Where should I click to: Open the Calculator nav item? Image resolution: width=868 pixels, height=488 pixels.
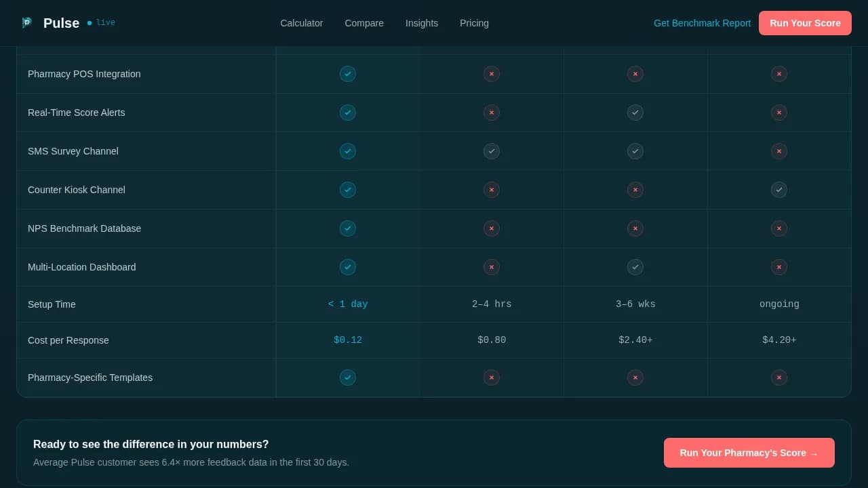coord(302,23)
